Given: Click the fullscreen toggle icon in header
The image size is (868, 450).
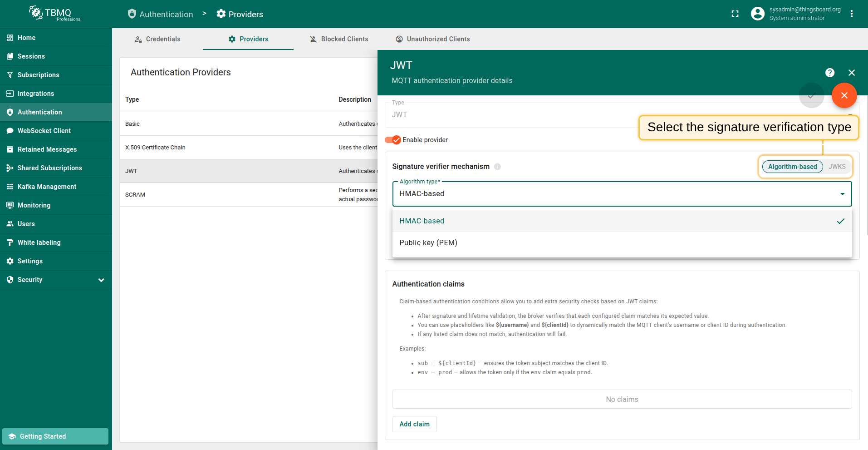Looking at the screenshot, I should 735,14.
